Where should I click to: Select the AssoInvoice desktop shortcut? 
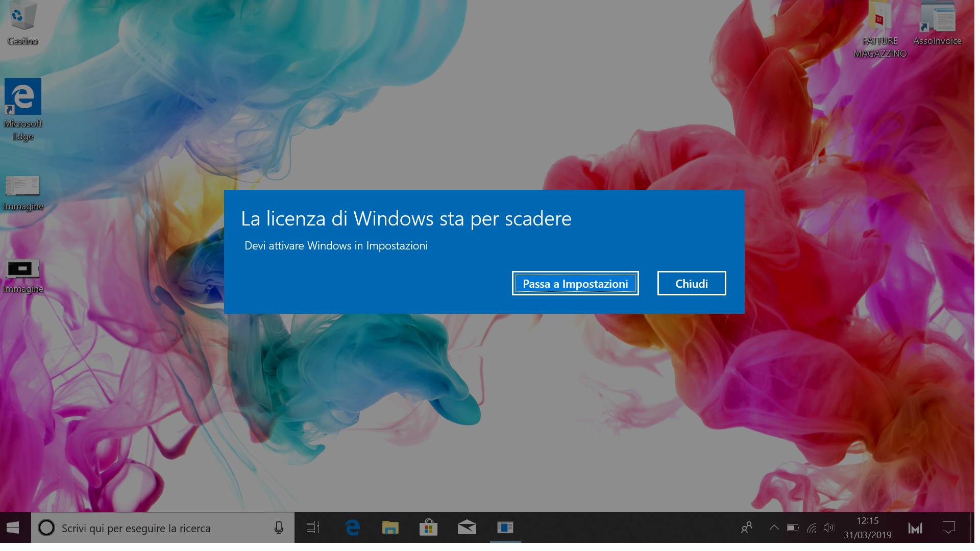[937, 23]
